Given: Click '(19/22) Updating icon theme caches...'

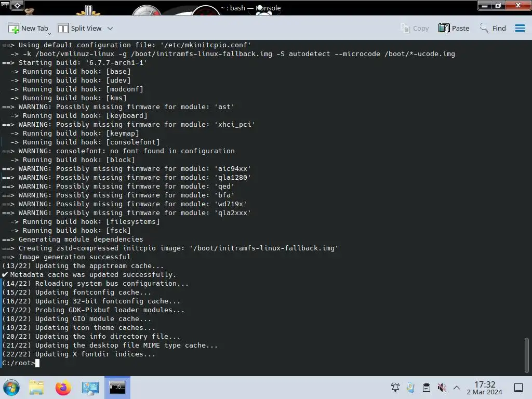Looking at the screenshot, I should (x=79, y=327).
